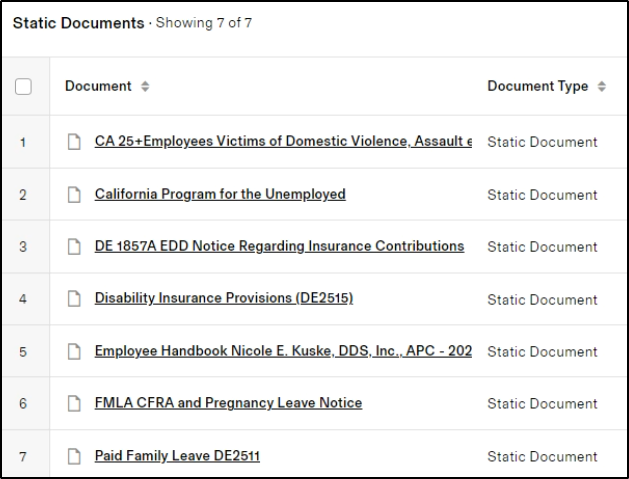Open Employee Handbook Nicole E. Kuske document
Image resolution: width=629 pixels, height=479 pixels.
pyautogui.click(x=283, y=351)
